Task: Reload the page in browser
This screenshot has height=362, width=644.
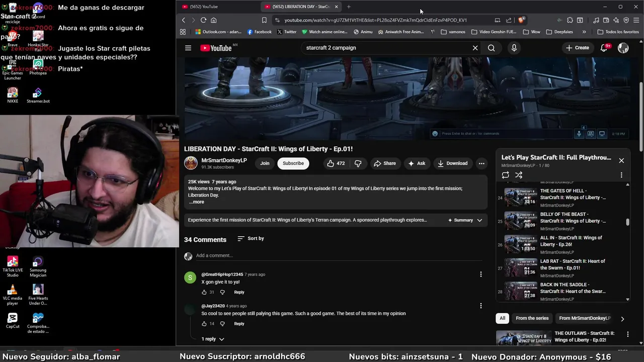Action: point(203,20)
